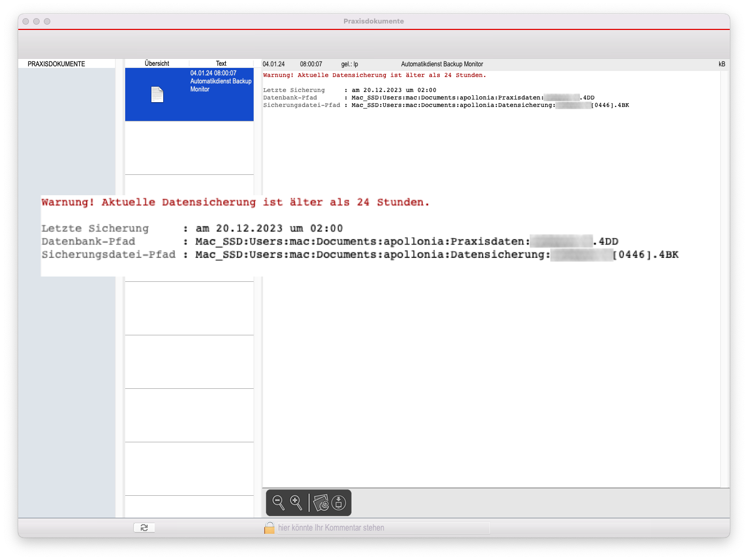Click the Übersicht column header

click(157, 64)
